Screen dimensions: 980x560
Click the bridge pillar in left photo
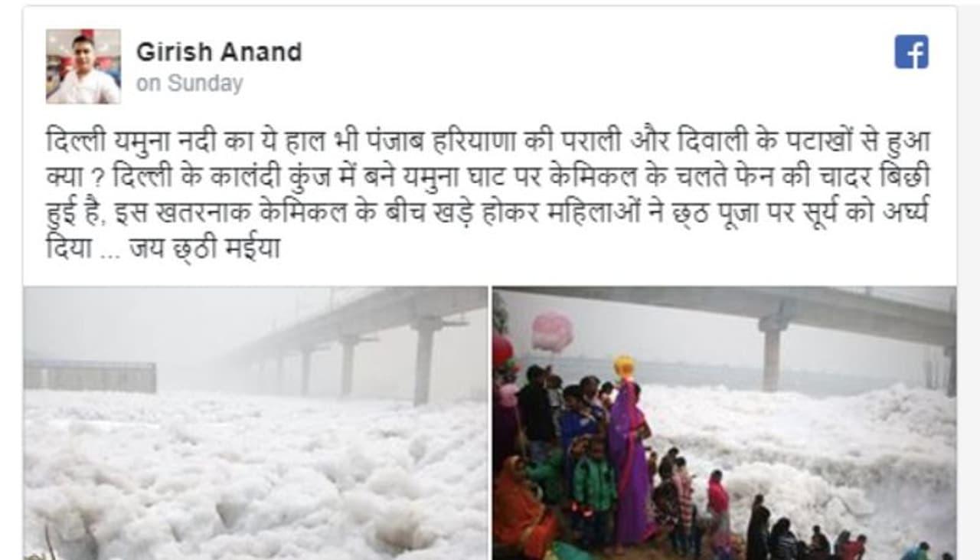pyautogui.click(x=423, y=360)
